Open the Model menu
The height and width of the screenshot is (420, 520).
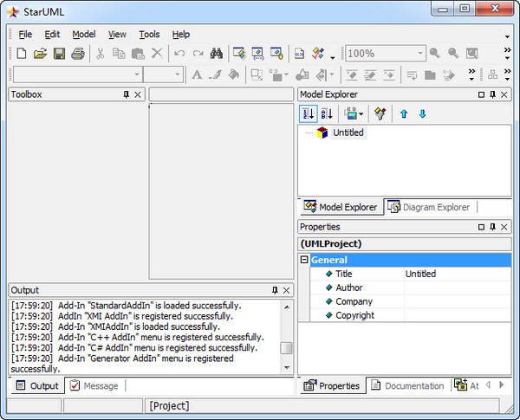pyautogui.click(x=84, y=35)
